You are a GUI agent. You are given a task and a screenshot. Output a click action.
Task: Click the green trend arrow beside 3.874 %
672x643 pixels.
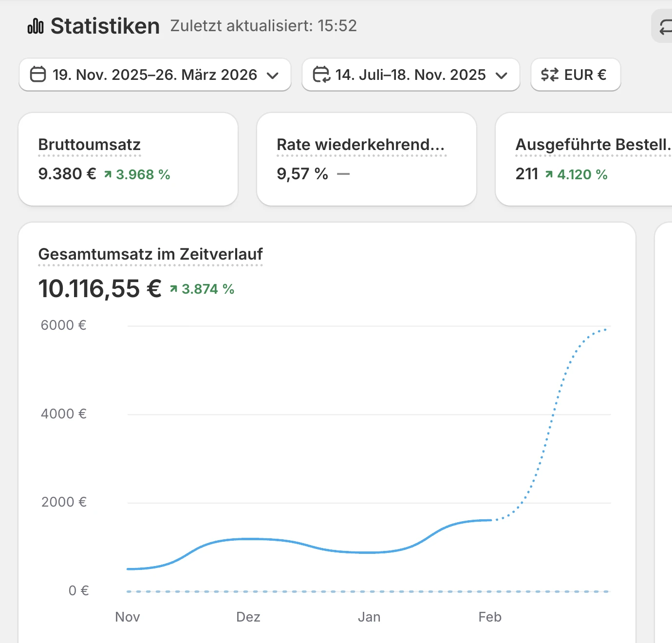tap(173, 288)
